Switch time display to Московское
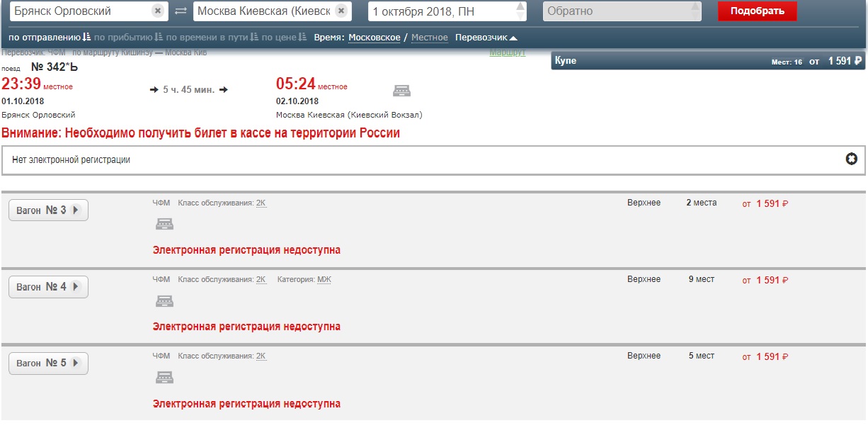This screenshot has height=428, width=868. [374, 38]
